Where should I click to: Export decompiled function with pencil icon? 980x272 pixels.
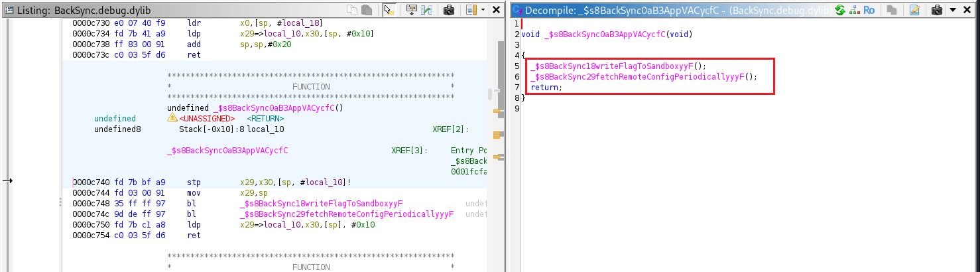pyautogui.click(x=914, y=10)
